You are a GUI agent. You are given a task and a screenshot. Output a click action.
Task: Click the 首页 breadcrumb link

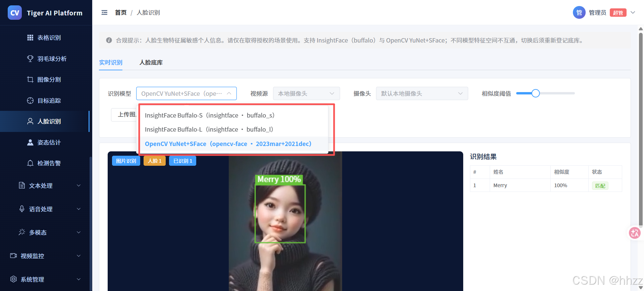[121, 12]
